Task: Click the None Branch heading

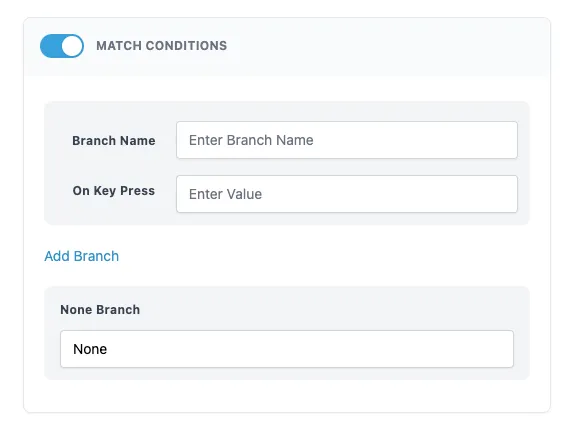Action: [x=100, y=310]
